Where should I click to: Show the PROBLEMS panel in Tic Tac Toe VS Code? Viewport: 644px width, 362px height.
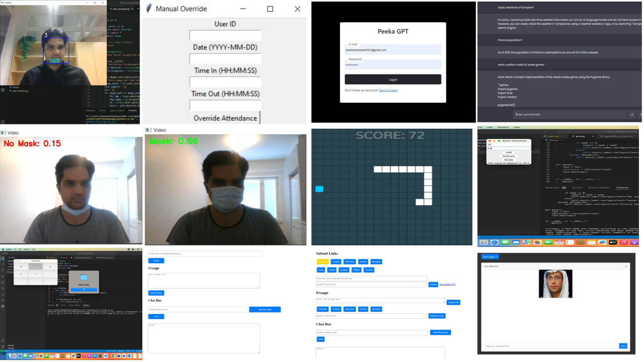click(x=52, y=305)
